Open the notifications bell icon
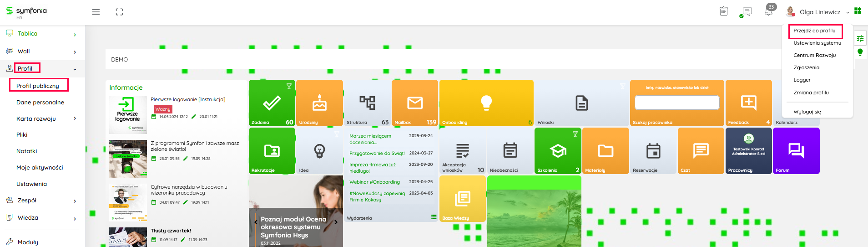The height and width of the screenshot is (247, 868). tap(768, 12)
